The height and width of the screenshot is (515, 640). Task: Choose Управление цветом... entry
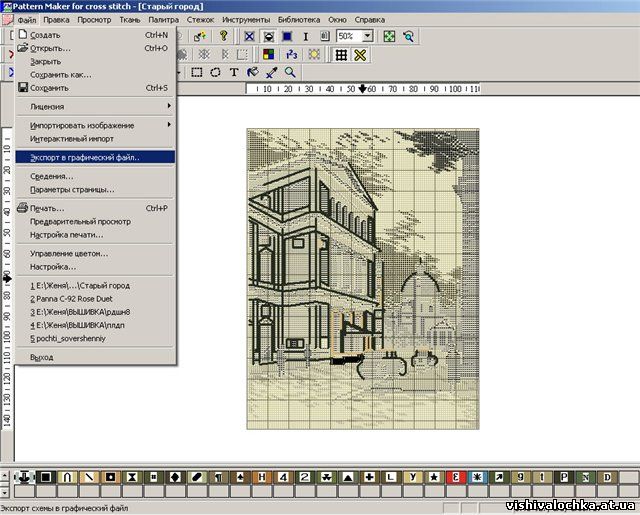(95, 253)
